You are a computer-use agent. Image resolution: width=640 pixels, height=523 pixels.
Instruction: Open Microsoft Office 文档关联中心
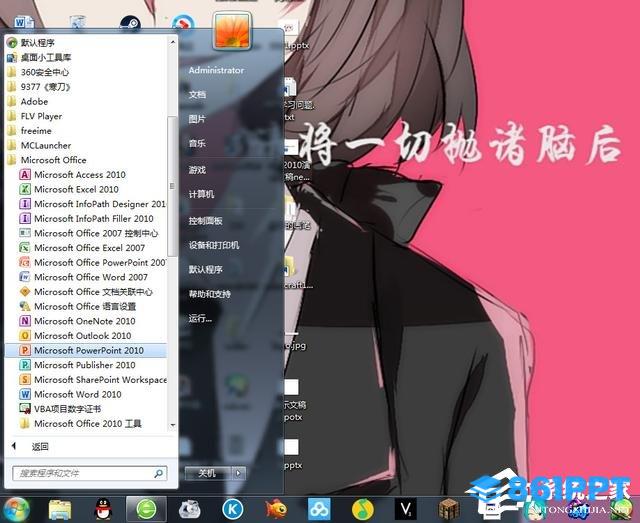pos(86,292)
